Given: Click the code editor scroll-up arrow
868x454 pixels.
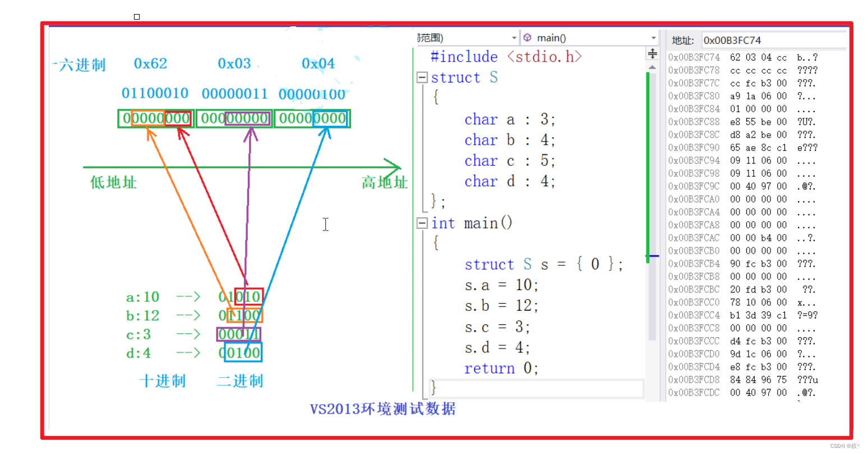Looking at the screenshot, I should coord(652,67).
